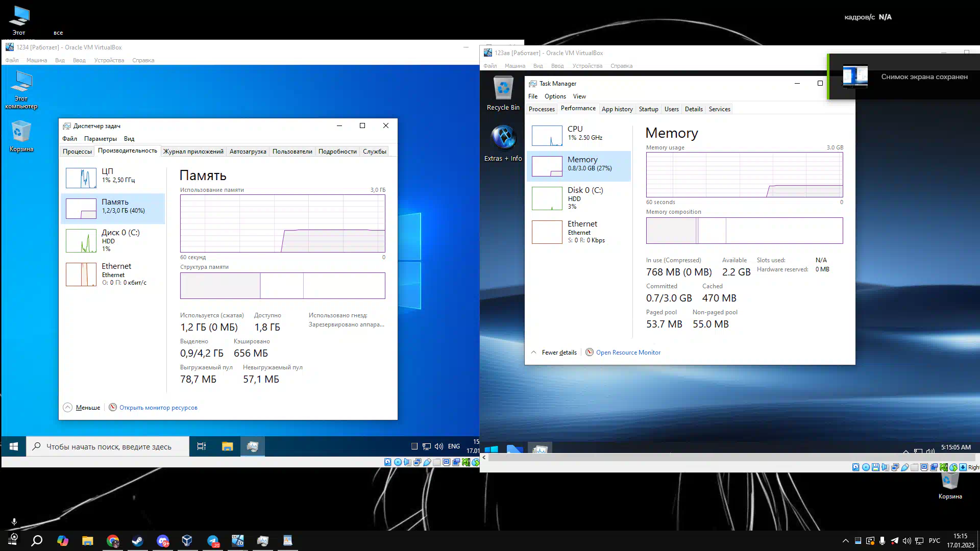Select host Корзина desktop icon
Image resolution: width=980 pixels, height=551 pixels.
click(x=950, y=486)
